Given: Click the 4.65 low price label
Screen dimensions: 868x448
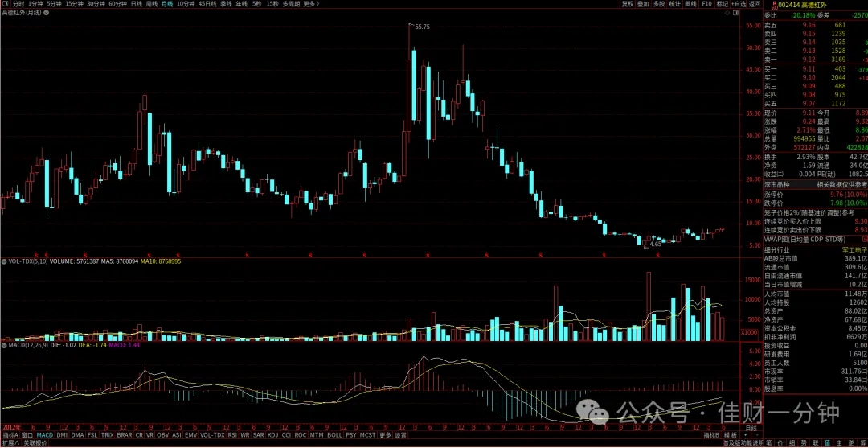Looking at the screenshot, I should click(x=656, y=244).
